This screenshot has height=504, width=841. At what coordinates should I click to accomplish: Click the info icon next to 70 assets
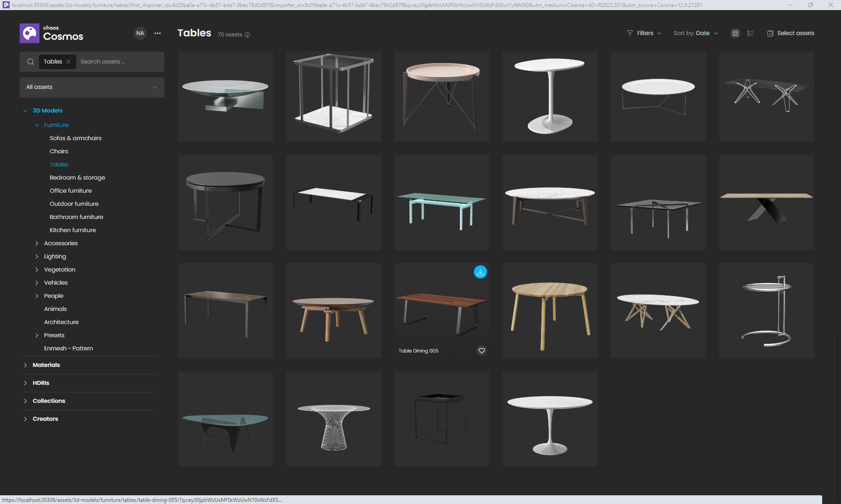[x=247, y=35]
